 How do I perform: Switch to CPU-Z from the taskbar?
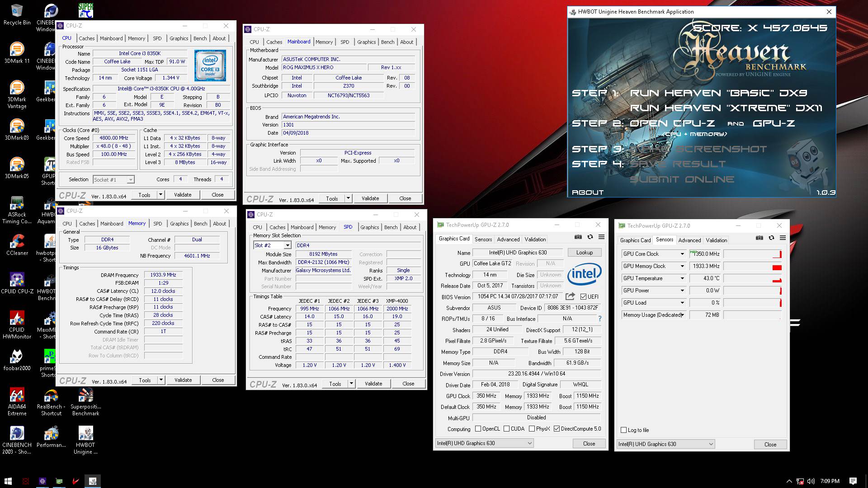click(42, 481)
